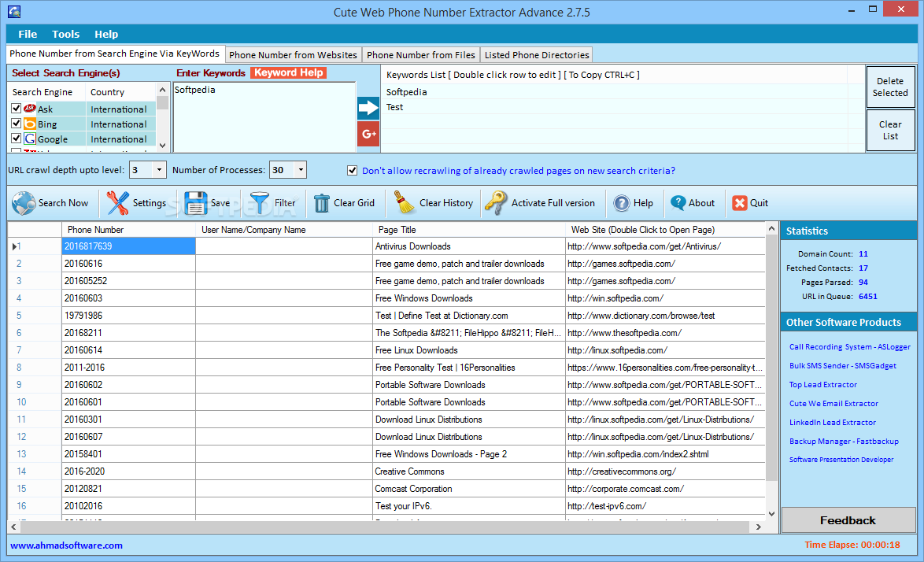Click the Country column header in engine list
This screenshot has width=924, height=562.
(120, 92)
